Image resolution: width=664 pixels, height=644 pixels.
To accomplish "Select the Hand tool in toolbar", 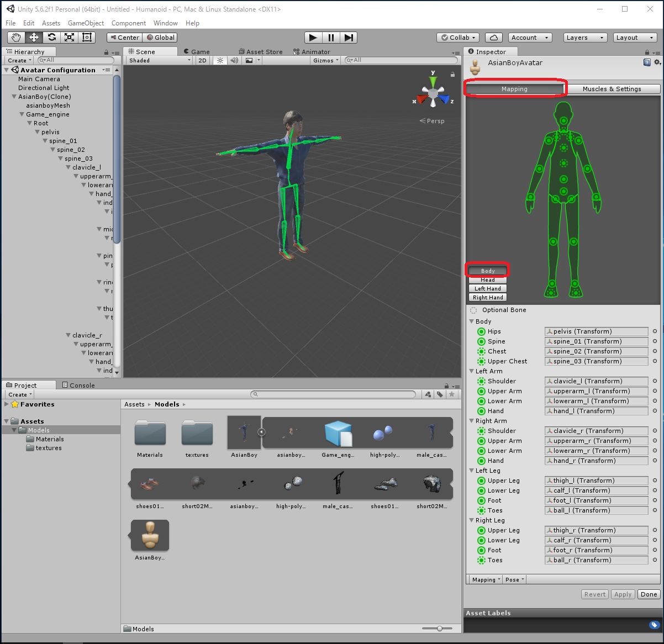I will (x=16, y=38).
